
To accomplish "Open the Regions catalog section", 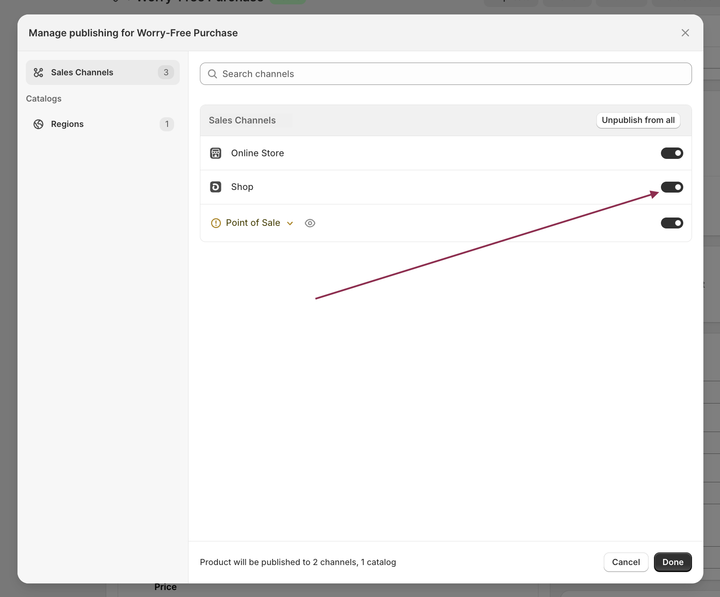I will point(68,124).
